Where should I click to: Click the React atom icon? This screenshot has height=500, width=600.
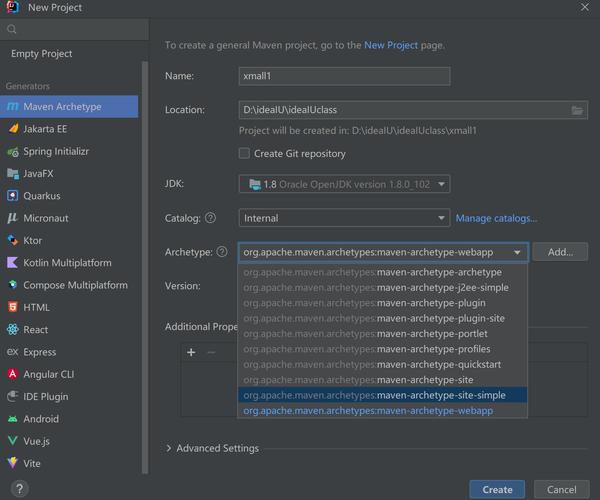tap(13, 329)
